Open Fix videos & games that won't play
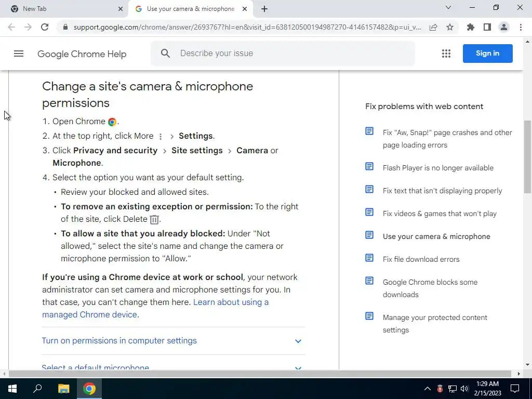This screenshot has width=532, height=399. pos(440,214)
